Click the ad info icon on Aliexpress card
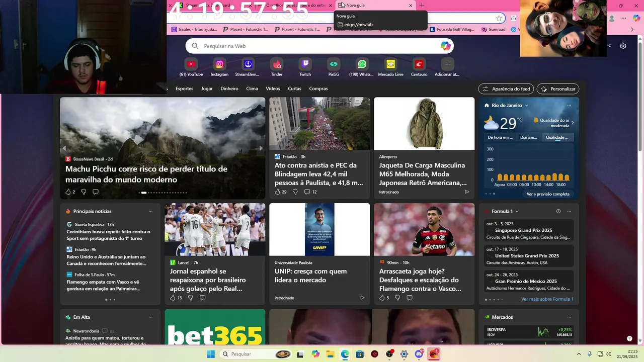 (x=467, y=192)
